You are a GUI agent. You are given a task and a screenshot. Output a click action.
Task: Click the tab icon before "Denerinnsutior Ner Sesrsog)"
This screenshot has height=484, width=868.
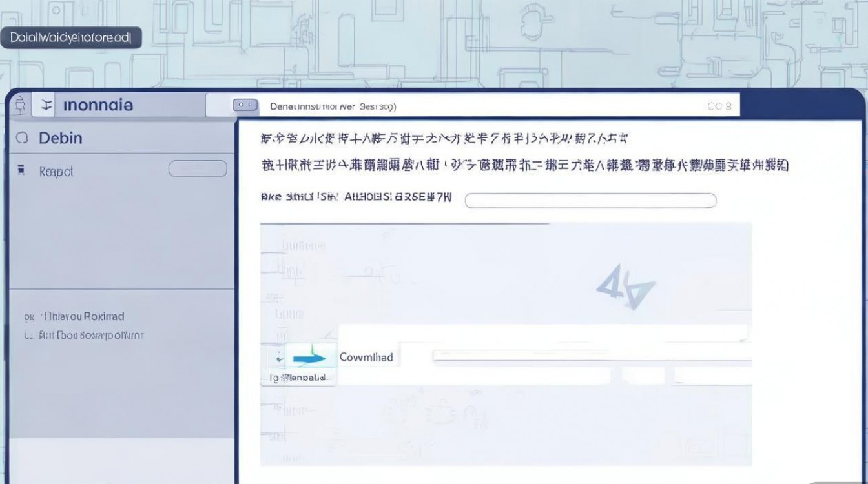(245, 105)
